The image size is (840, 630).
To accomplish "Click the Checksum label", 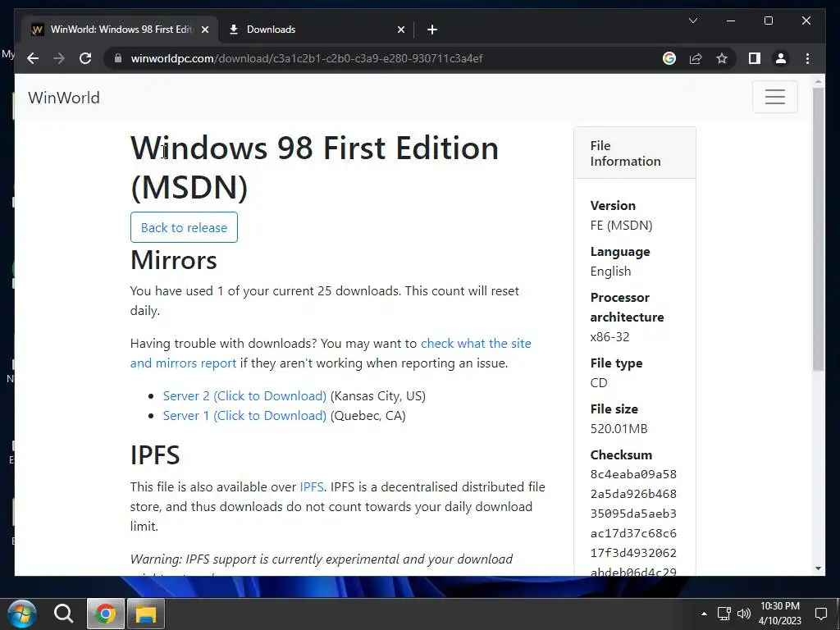I will [x=622, y=454].
